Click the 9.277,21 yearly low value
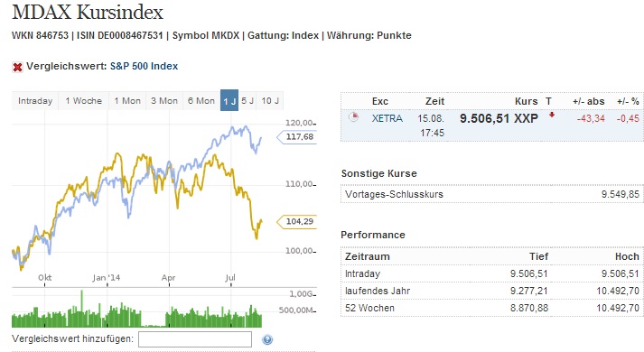This screenshot has width=644, height=352. coord(529,291)
